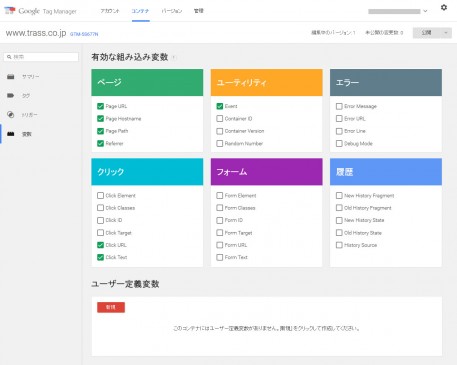Open サマリー in the sidebar
The width and height of the screenshot is (457, 365).
[31, 77]
